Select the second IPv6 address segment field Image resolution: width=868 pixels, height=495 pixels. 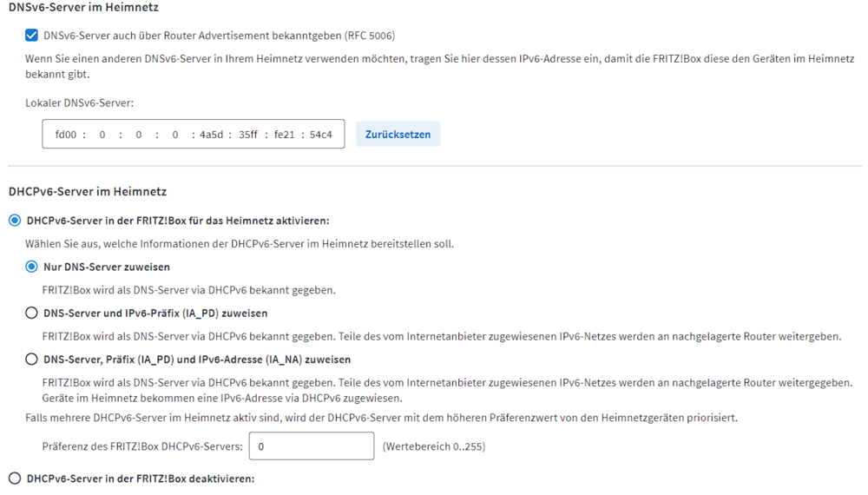click(102, 135)
